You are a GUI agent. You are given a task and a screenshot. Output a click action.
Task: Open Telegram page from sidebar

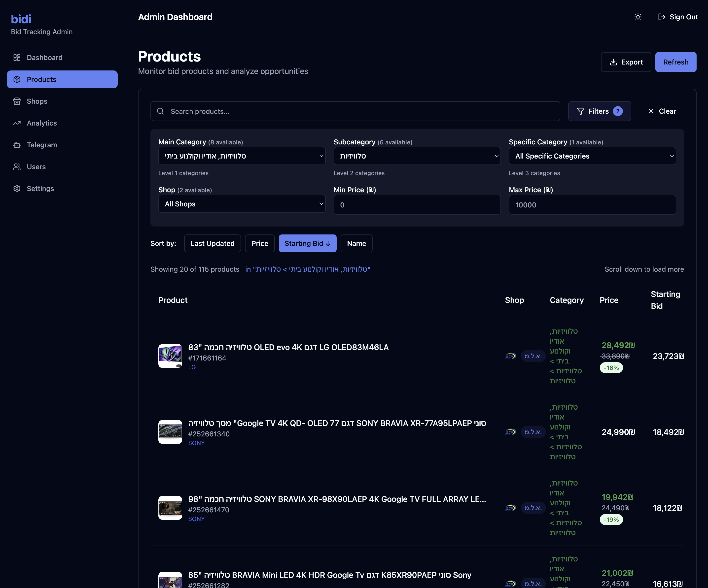tap(42, 145)
